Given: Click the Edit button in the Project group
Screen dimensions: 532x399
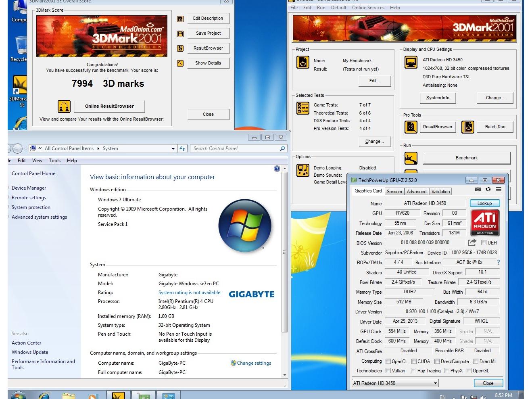Looking at the screenshot, I should (375, 81).
